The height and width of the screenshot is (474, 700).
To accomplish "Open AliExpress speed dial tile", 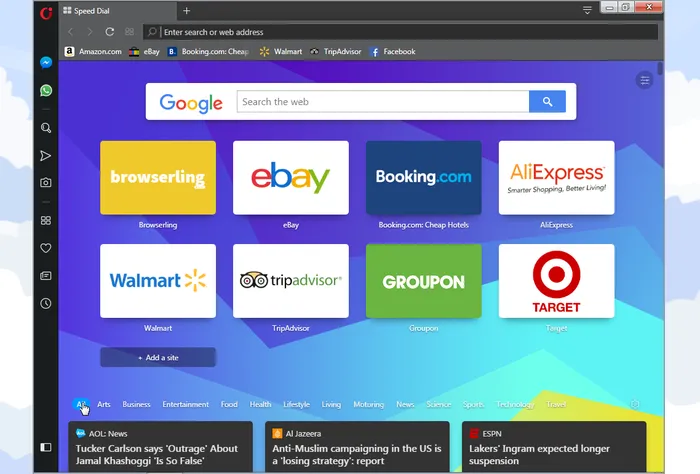I will tap(556, 178).
